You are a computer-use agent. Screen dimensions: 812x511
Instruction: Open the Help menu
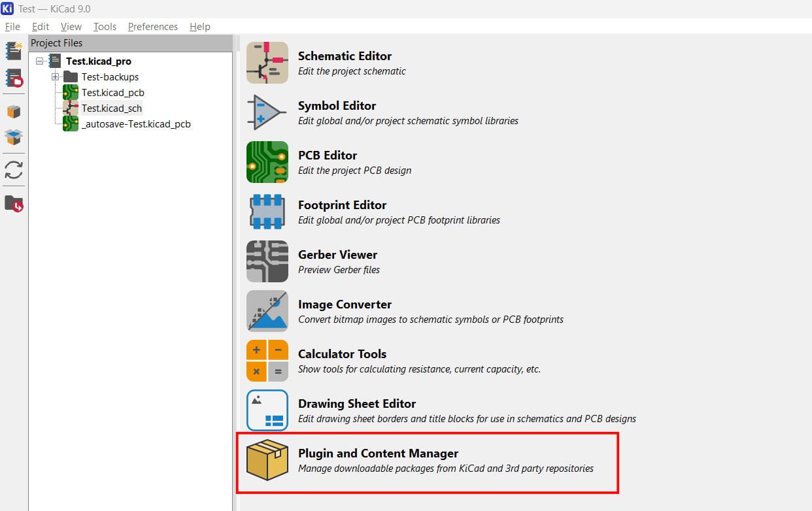coord(200,27)
